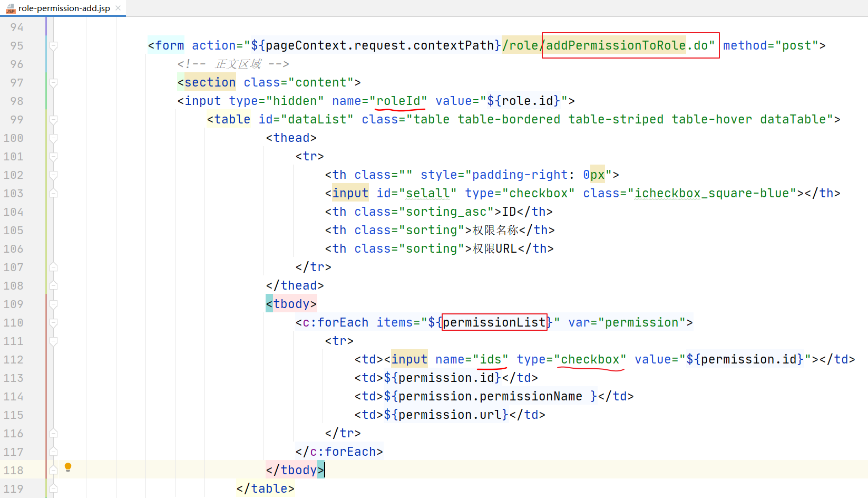Collapse the table fold on line 99
Viewport: 868px width, 498px height.
pyautogui.click(x=53, y=120)
